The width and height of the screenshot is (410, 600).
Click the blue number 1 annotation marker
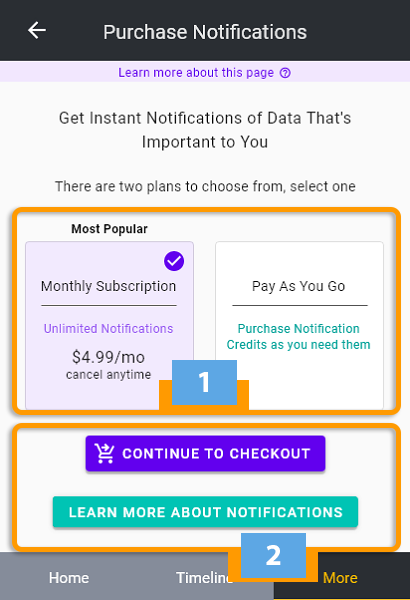click(204, 382)
